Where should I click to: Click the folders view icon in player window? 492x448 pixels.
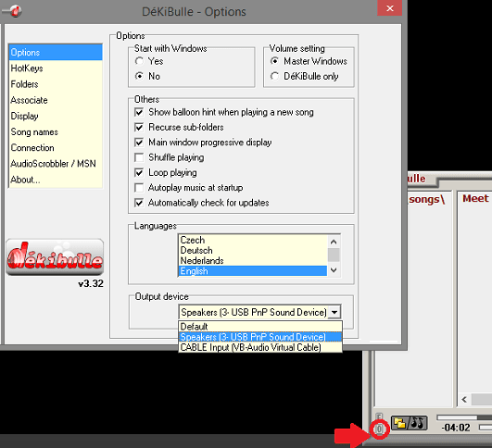coord(400,423)
